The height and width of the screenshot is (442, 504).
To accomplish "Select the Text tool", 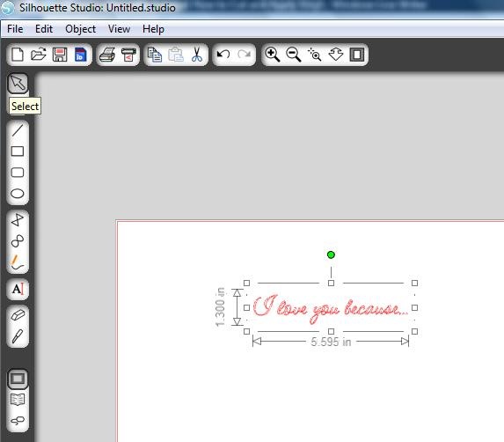I will coord(18,289).
